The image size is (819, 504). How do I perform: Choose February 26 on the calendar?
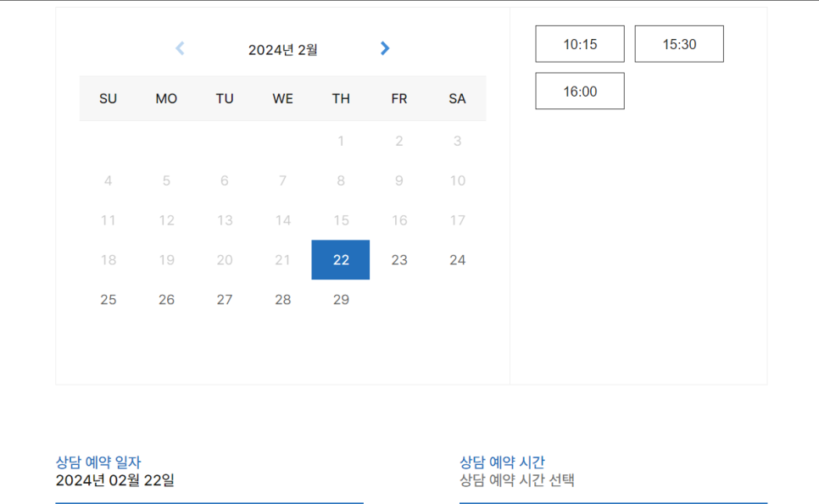point(167,300)
